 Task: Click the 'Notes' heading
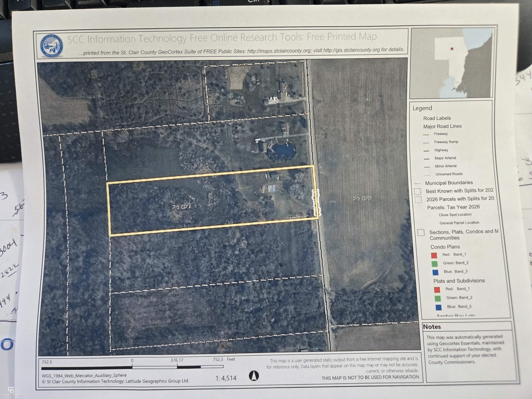pos(432,327)
